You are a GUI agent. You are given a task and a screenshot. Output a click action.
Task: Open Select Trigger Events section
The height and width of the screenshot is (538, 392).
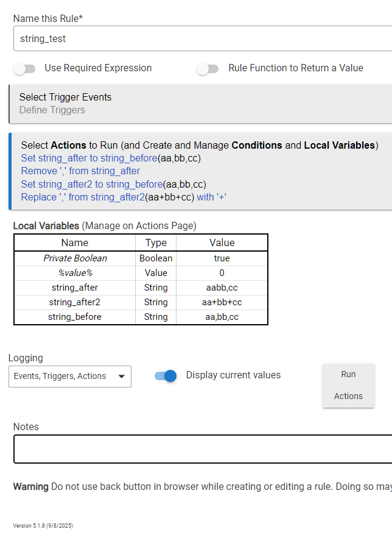65,97
